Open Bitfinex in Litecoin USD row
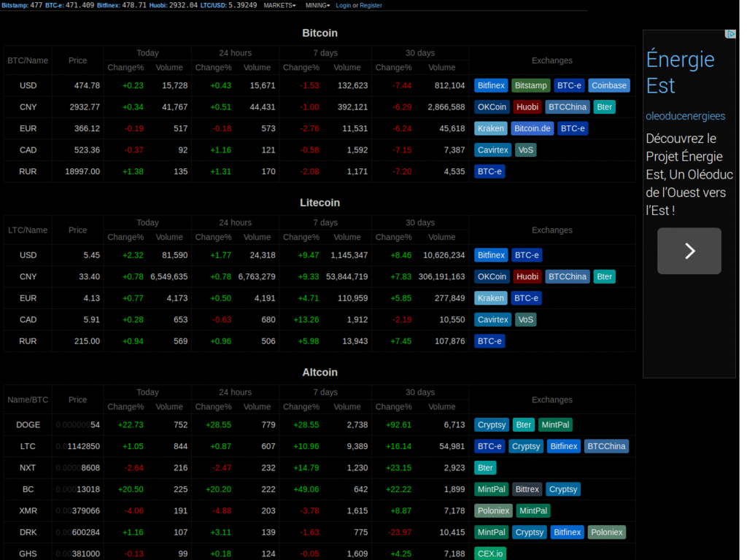Image resolution: width=747 pixels, height=560 pixels. [491, 255]
